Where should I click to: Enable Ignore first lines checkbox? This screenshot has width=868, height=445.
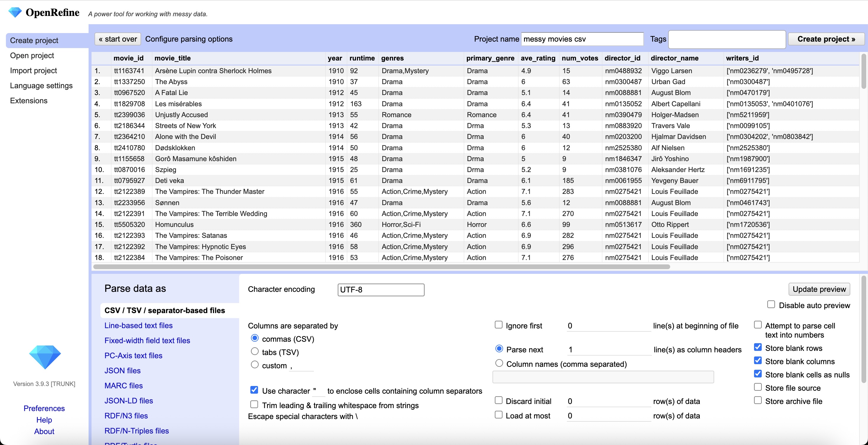point(498,325)
